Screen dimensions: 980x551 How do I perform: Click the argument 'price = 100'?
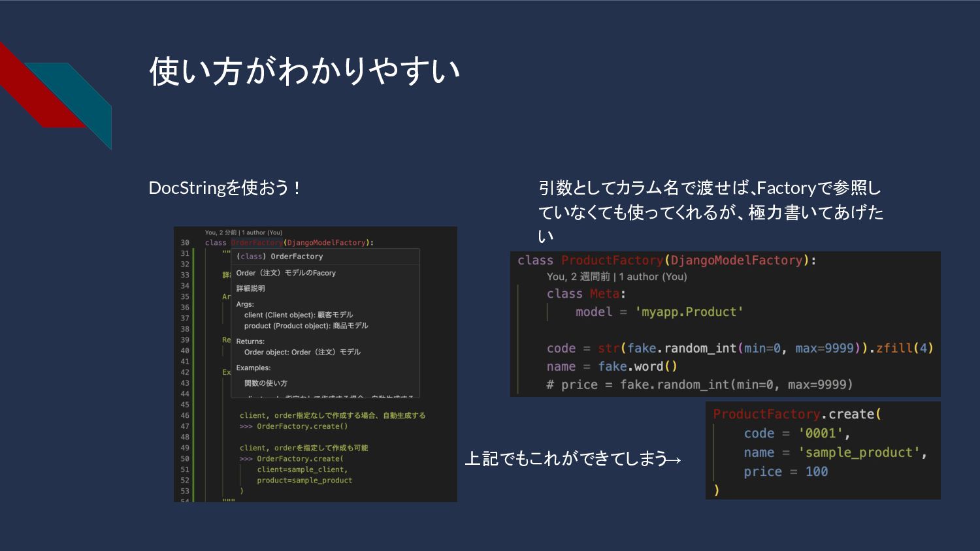point(786,472)
